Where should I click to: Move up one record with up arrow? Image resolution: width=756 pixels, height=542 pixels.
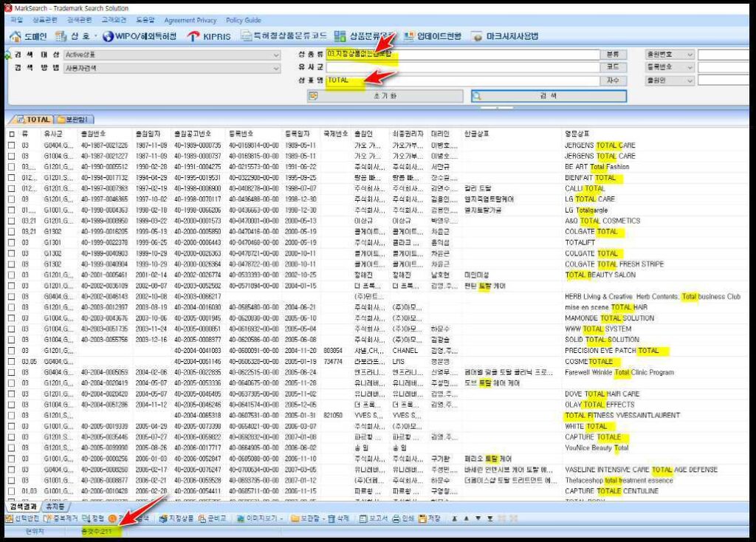click(467, 518)
